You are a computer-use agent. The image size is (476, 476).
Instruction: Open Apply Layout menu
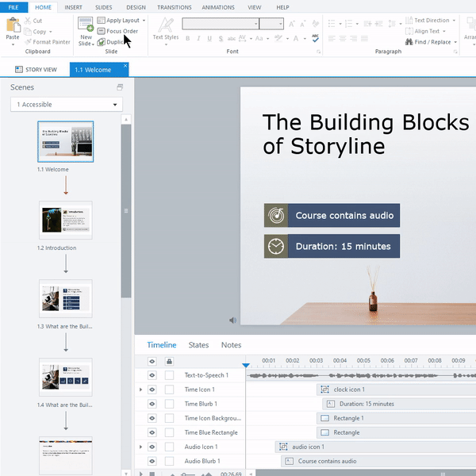121,21
